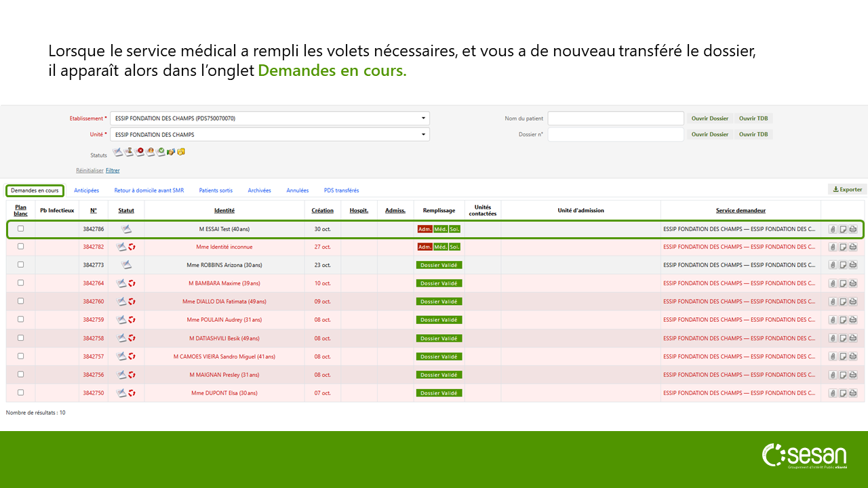Click the Filtrer link

(x=113, y=171)
